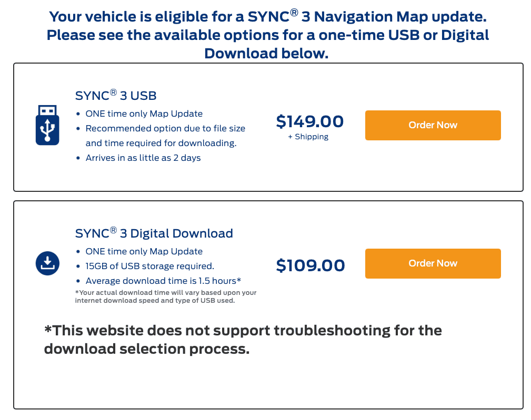Click the USB plug symbol on the drive icon
531x420 pixels.
tap(47, 110)
